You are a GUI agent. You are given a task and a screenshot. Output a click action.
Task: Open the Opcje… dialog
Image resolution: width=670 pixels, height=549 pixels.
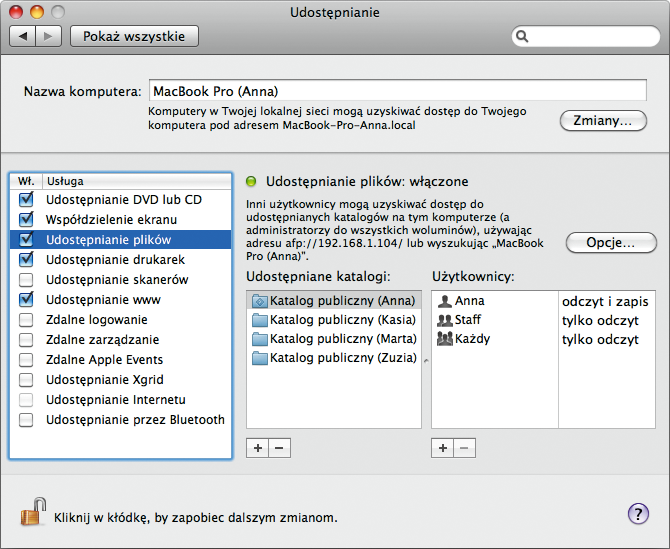click(611, 243)
